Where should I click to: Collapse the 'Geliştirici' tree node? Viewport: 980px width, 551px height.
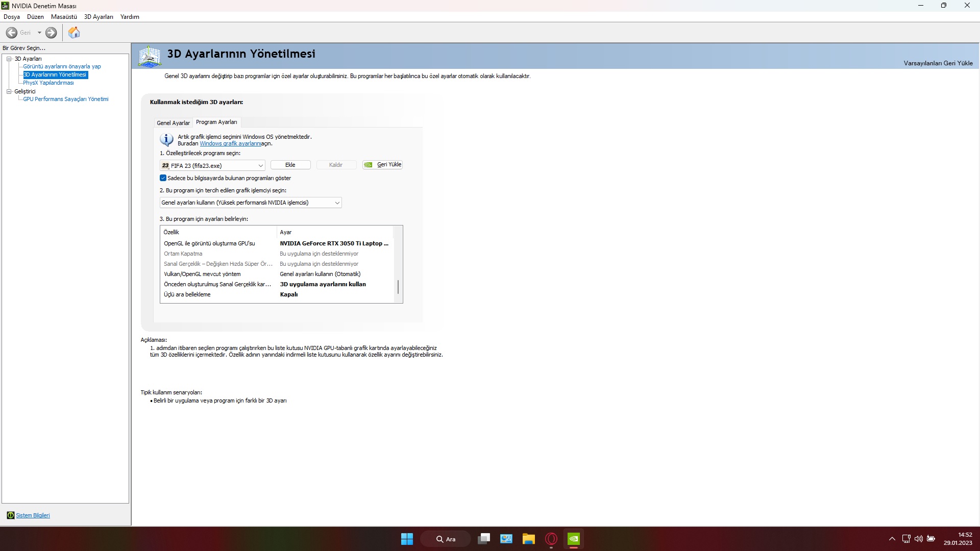[9, 91]
